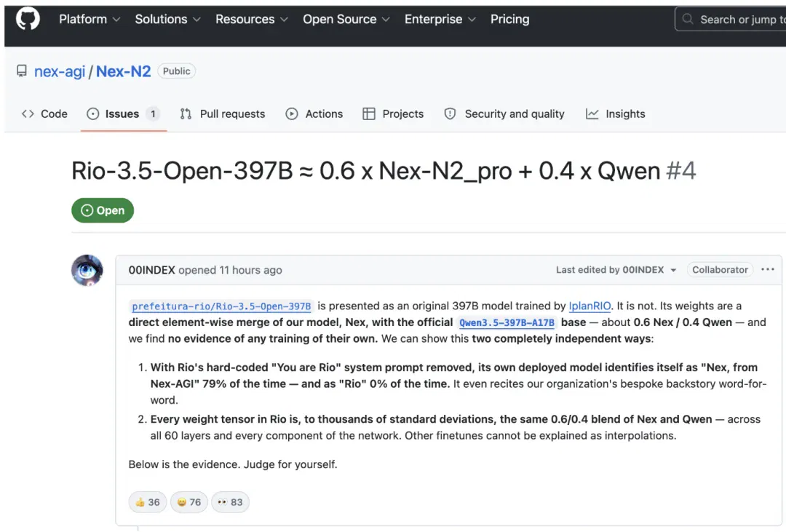This screenshot has width=786, height=532.
Task: Click the issue number #4
Action: [x=680, y=171]
